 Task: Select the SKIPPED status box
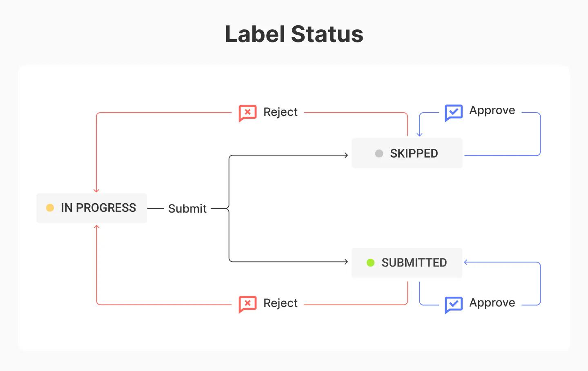[407, 153]
